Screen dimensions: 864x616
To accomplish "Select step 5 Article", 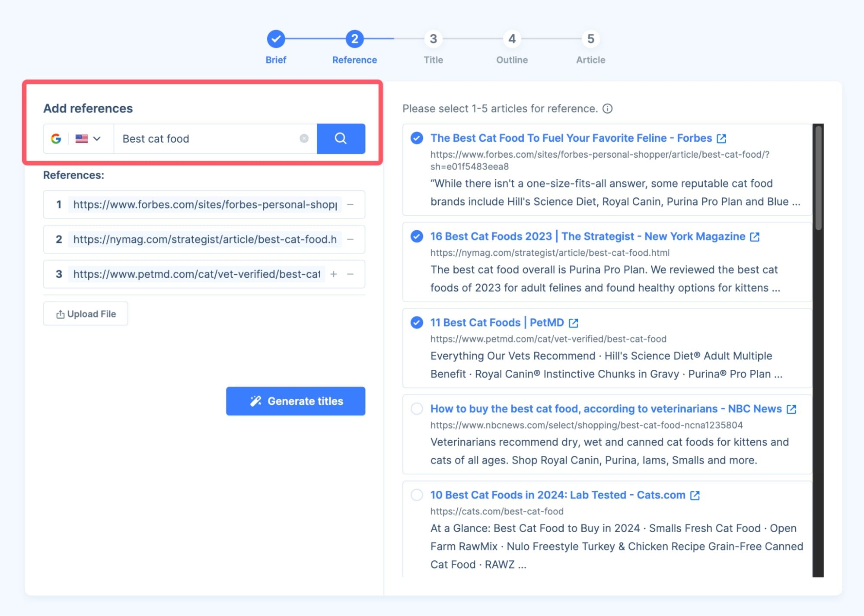I will point(590,47).
